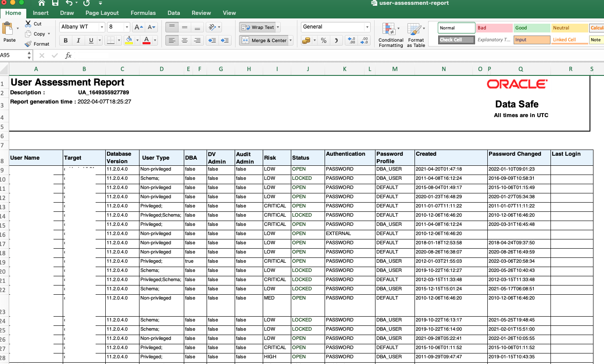This screenshot has height=364, width=604.
Task: Click the Increase Decimal icon
Action: [351, 40]
